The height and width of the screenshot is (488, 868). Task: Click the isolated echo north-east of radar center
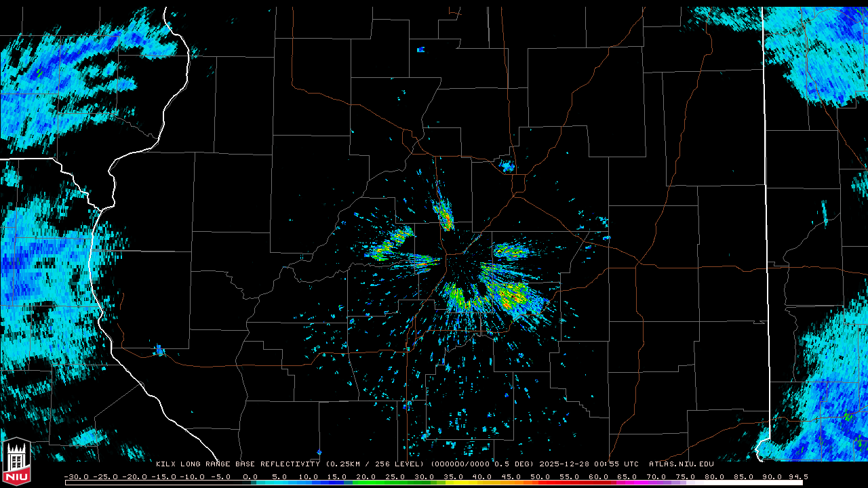tap(507, 165)
